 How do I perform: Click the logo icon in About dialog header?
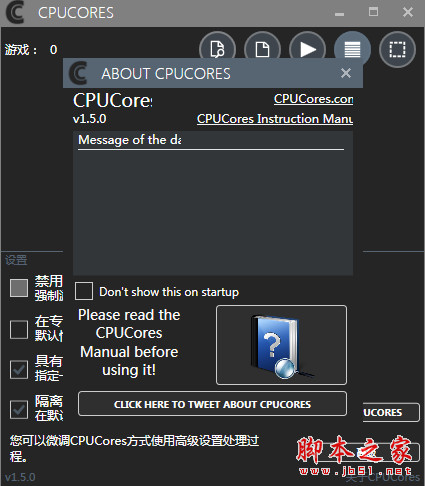point(78,73)
